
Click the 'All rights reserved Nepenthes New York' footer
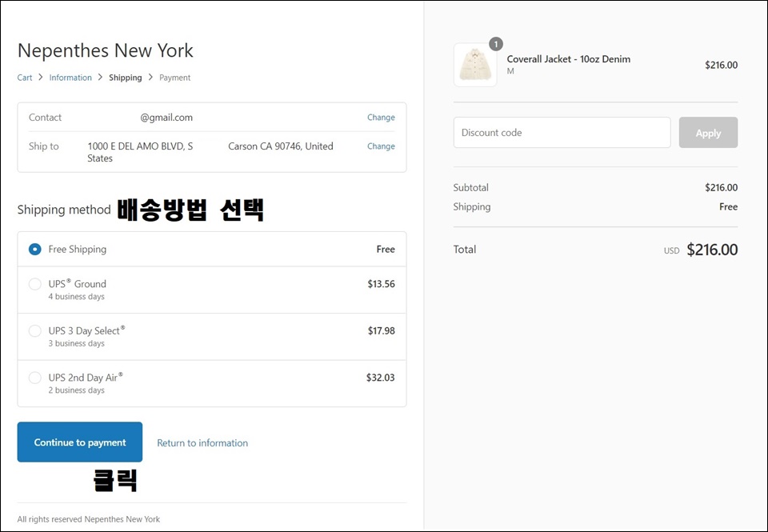[89, 519]
